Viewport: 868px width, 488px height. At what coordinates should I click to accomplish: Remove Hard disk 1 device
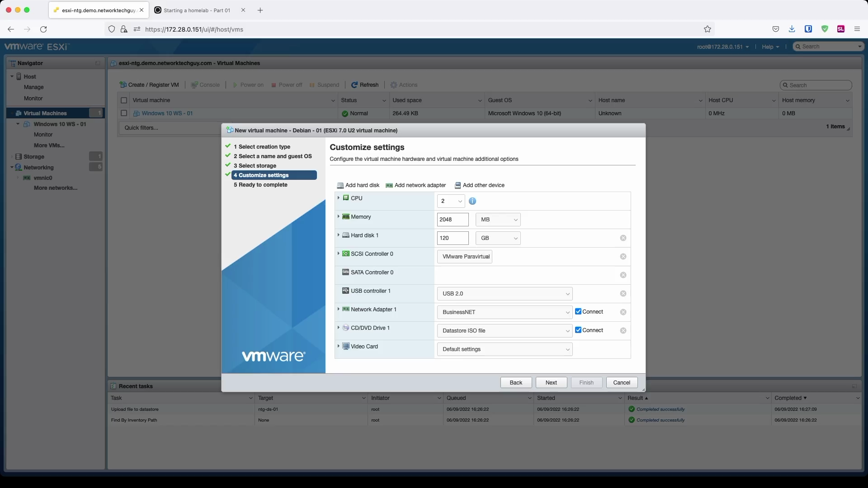point(623,238)
